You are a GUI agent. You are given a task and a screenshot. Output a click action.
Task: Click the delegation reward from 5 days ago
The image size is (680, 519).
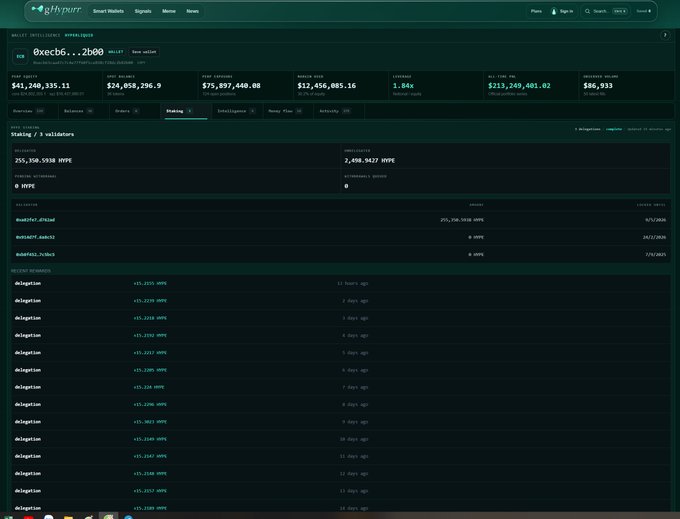pyautogui.click(x=340, y=353)
